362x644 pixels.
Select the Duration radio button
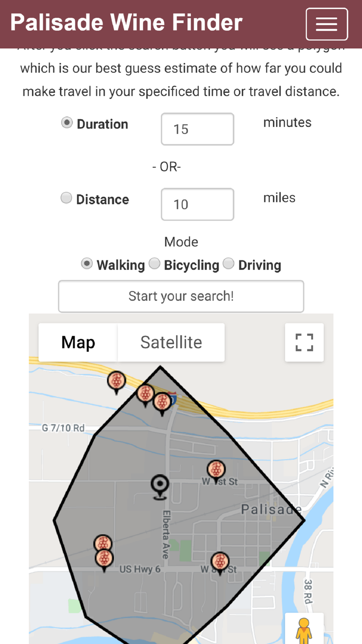point(67,123)
